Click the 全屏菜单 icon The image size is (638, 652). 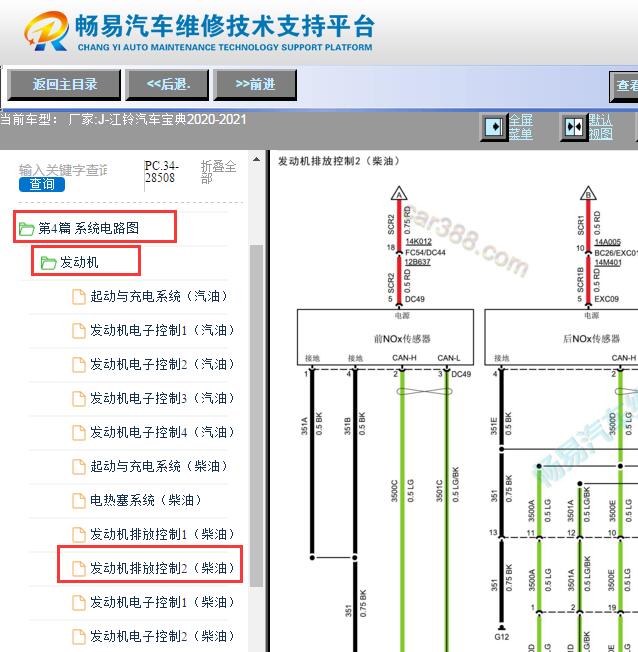pyautogui.click(x=494, y=126)
